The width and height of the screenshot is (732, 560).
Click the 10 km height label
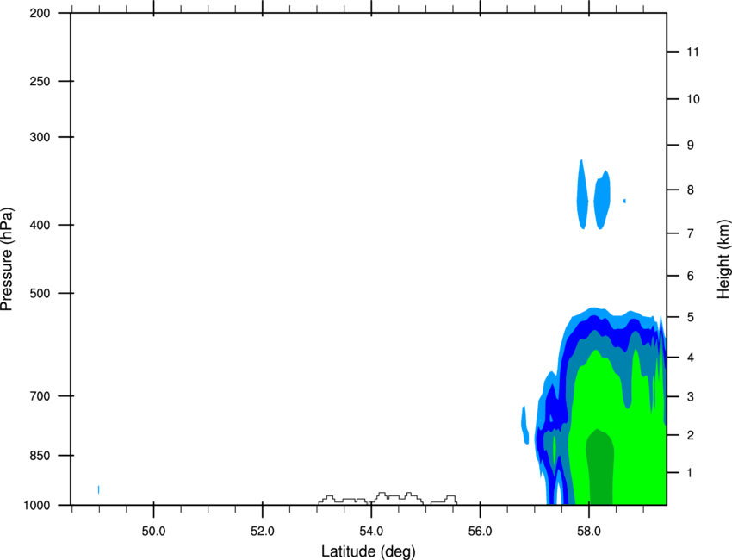click(x=692, y=99)
